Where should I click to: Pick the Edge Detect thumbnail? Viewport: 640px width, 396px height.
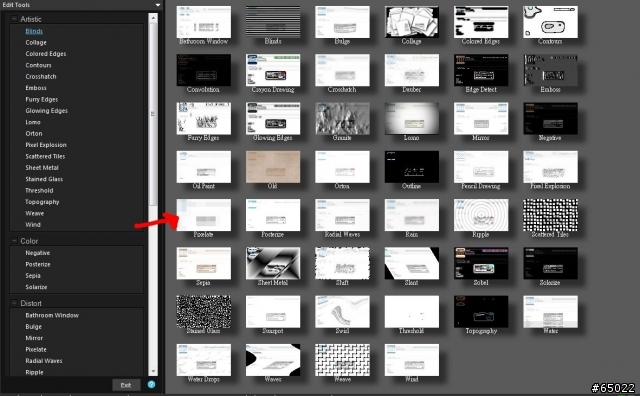[481, 70]
